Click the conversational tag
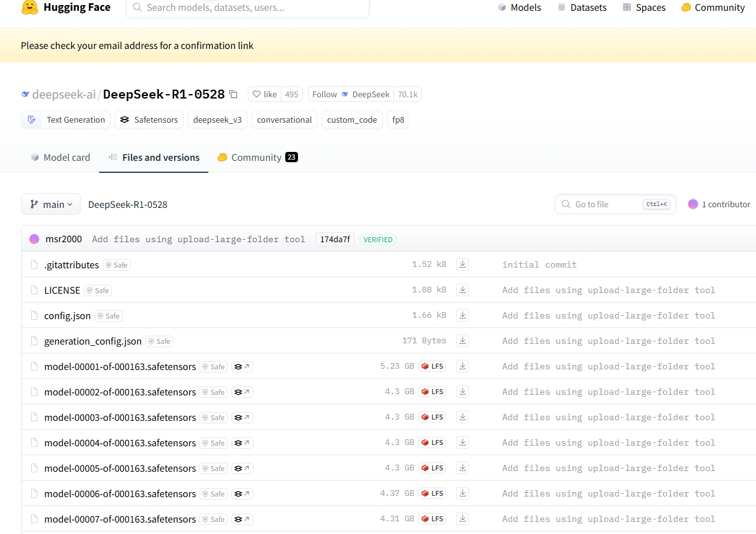Screen dimensions: 756x534 pos(285,120)
